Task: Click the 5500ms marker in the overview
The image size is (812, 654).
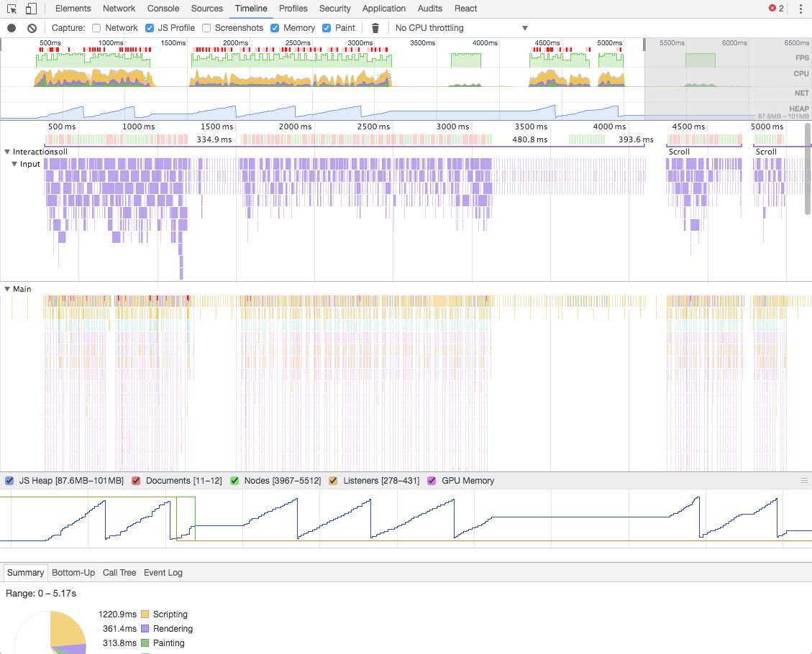Action: [672, 43]
